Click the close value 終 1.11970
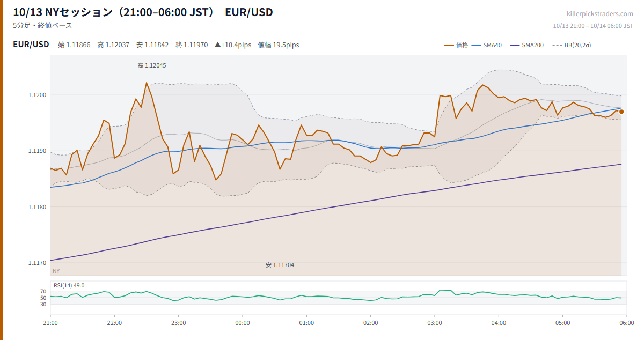 192,45
